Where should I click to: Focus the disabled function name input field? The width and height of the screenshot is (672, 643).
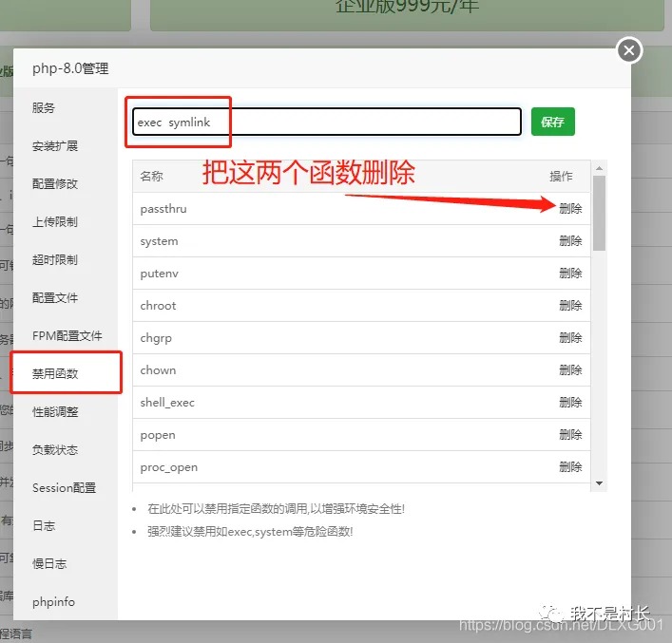(x=327, y=122)
